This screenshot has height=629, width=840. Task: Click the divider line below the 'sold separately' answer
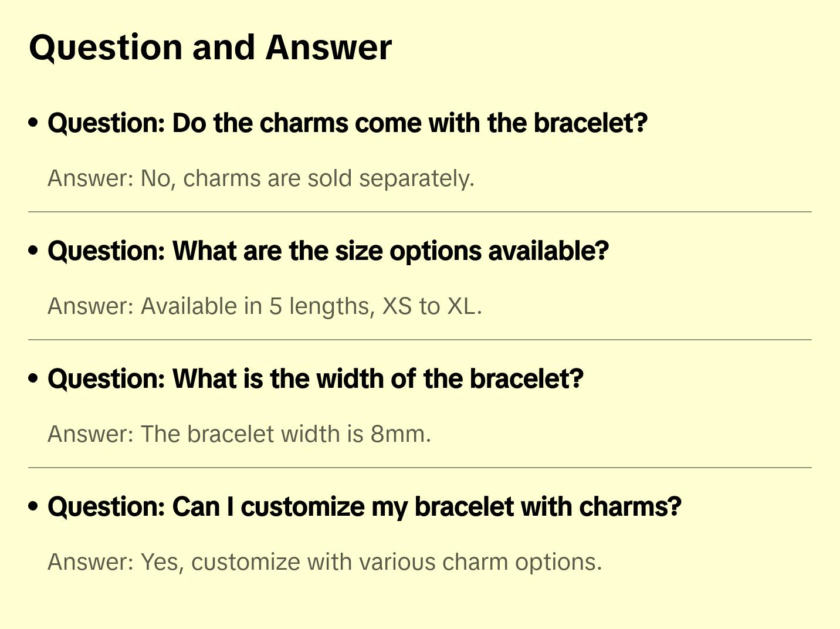[420, 212]
